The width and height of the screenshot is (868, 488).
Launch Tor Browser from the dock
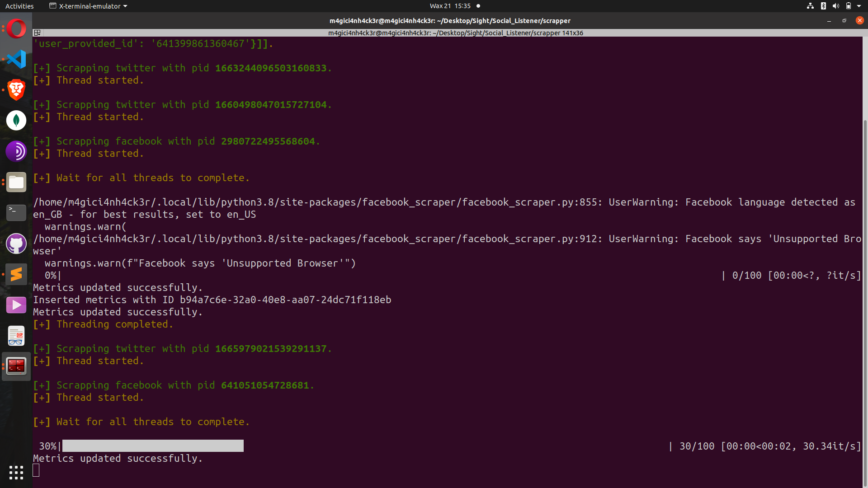pyautogui.click(x=16, y=151)
